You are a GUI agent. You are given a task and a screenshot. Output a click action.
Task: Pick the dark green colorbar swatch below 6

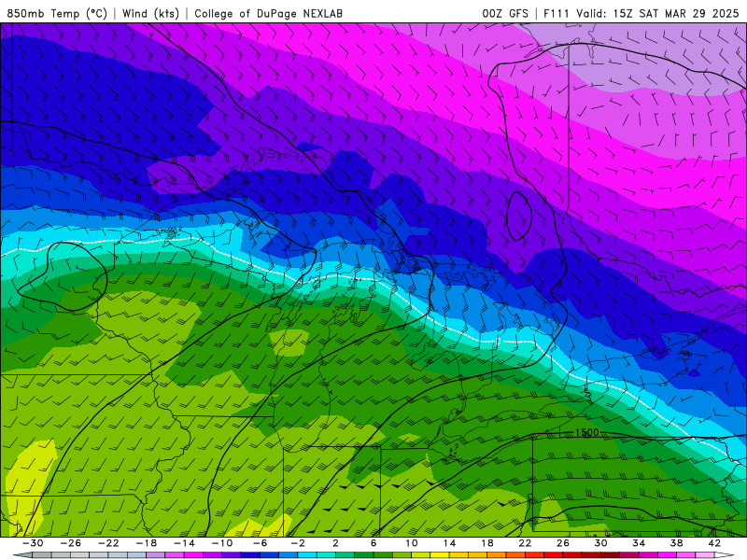(364, 555)
